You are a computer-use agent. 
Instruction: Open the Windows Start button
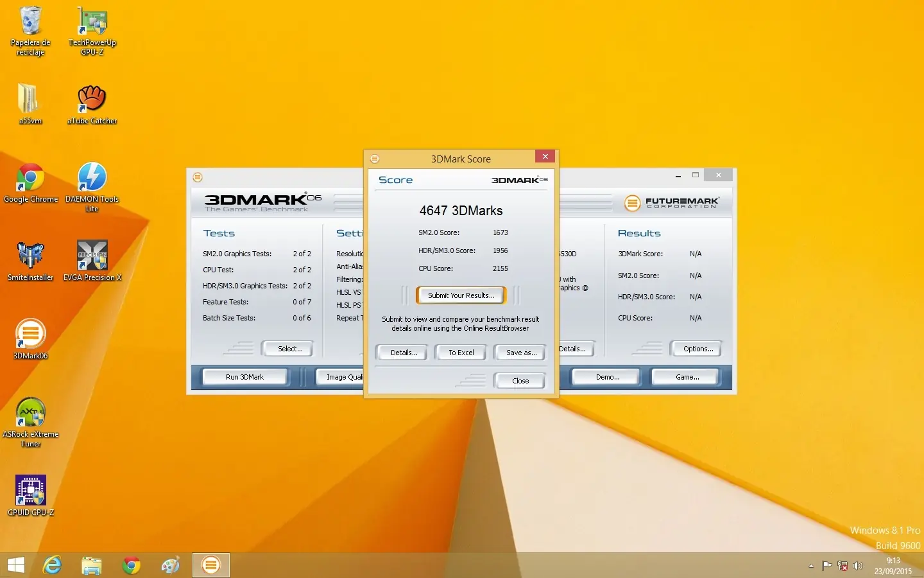pyautogui.click(x=15, y=565)
